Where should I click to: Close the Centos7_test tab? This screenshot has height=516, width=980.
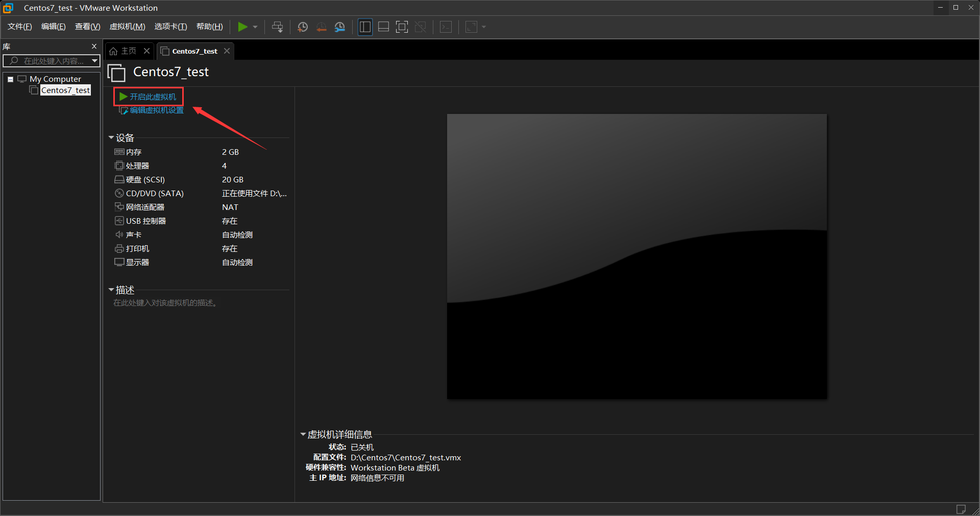pos(227,51)
